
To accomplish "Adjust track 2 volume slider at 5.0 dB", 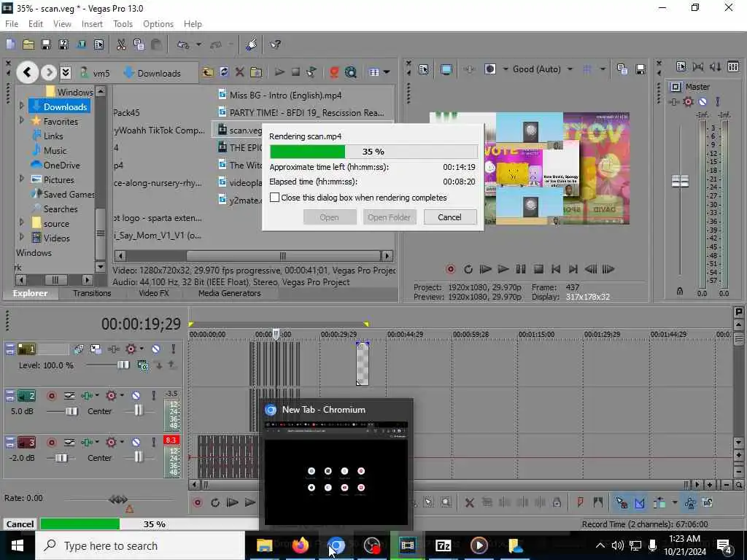I will coord(71,411).
